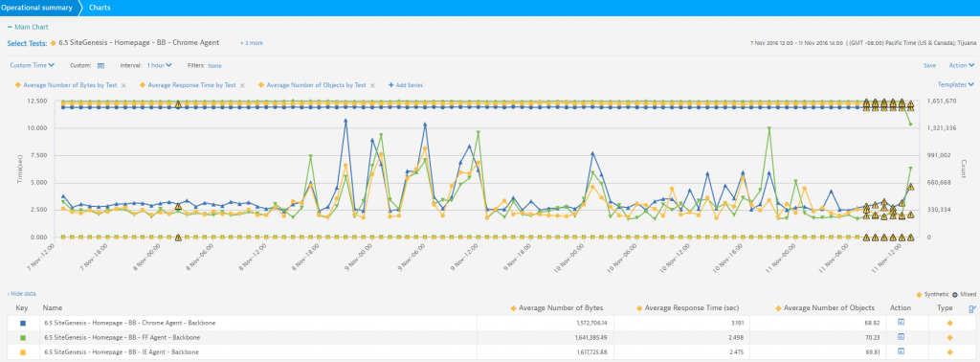Screen dimensions: 980x362
Task: Click the Key column header
Action: [x=22, y=308]
